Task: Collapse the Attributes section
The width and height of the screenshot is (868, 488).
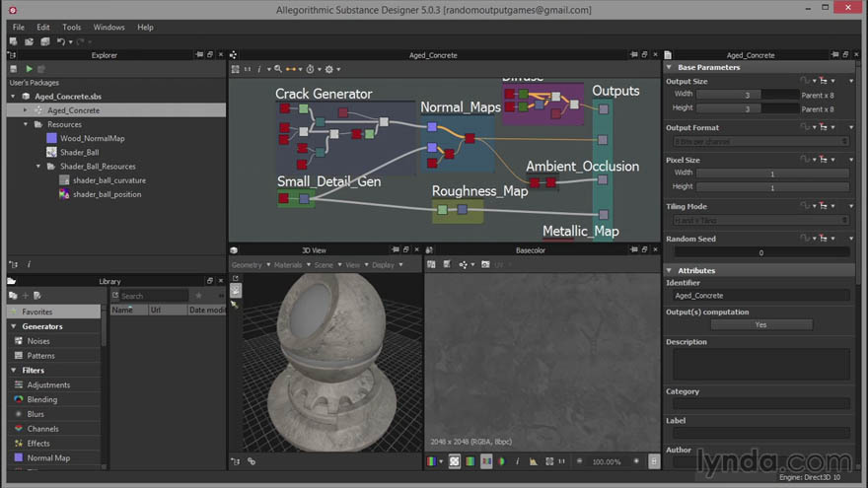Action: (x=670, y=270)
